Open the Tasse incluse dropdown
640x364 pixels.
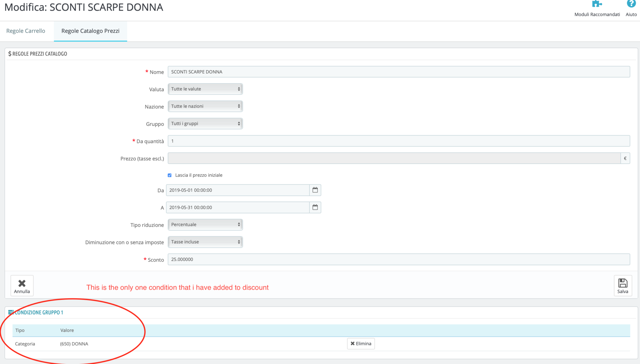205,242
